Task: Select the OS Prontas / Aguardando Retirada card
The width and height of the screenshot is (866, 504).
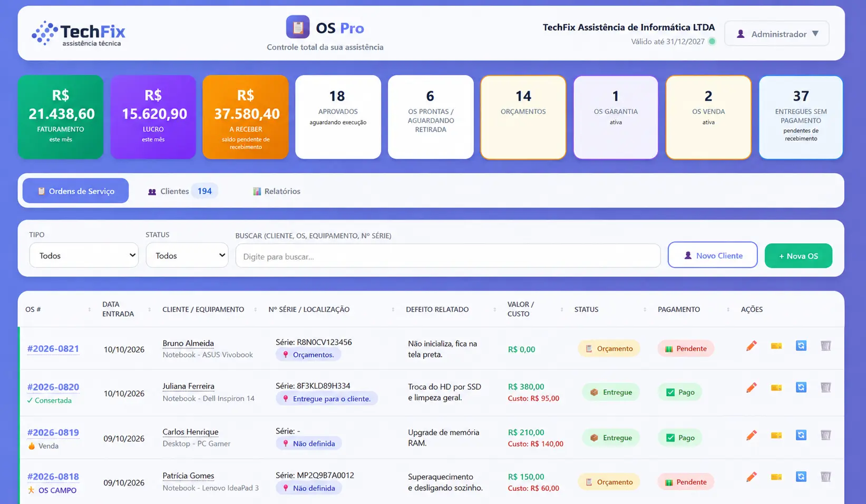Action: 431,117
